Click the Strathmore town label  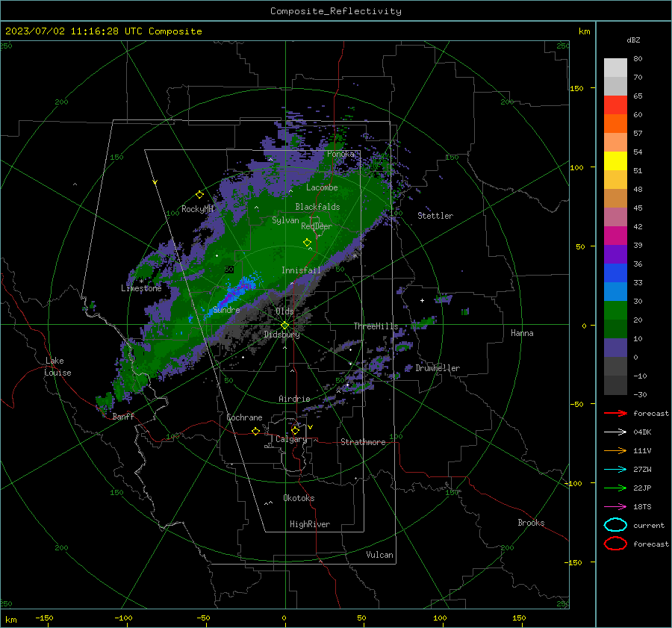point(363,442)
